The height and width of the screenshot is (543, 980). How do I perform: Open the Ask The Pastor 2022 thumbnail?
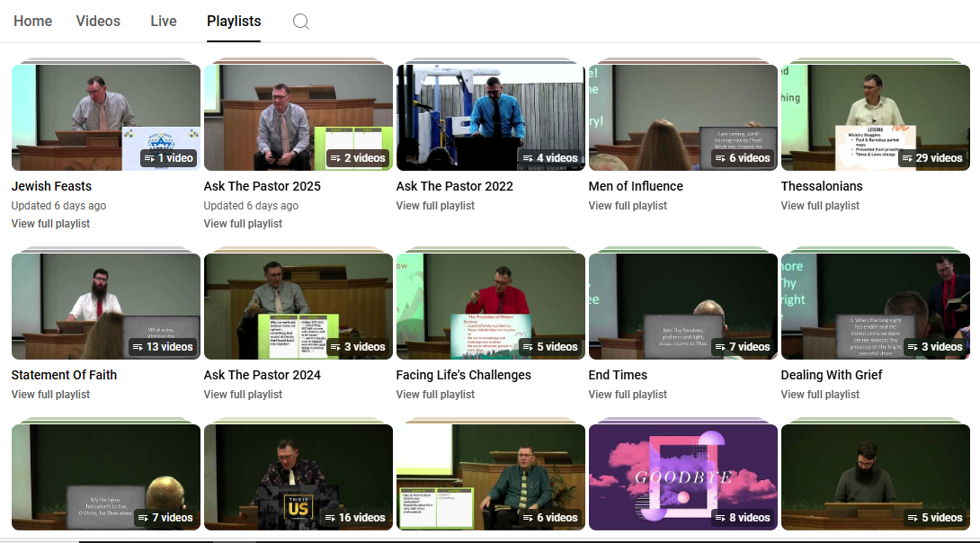[x=491, y=118]
